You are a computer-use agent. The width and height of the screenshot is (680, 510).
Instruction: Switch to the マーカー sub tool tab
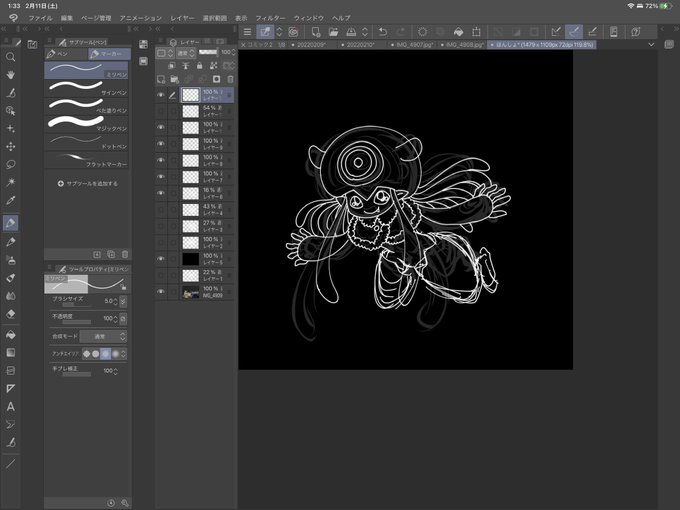coord(109,54)
